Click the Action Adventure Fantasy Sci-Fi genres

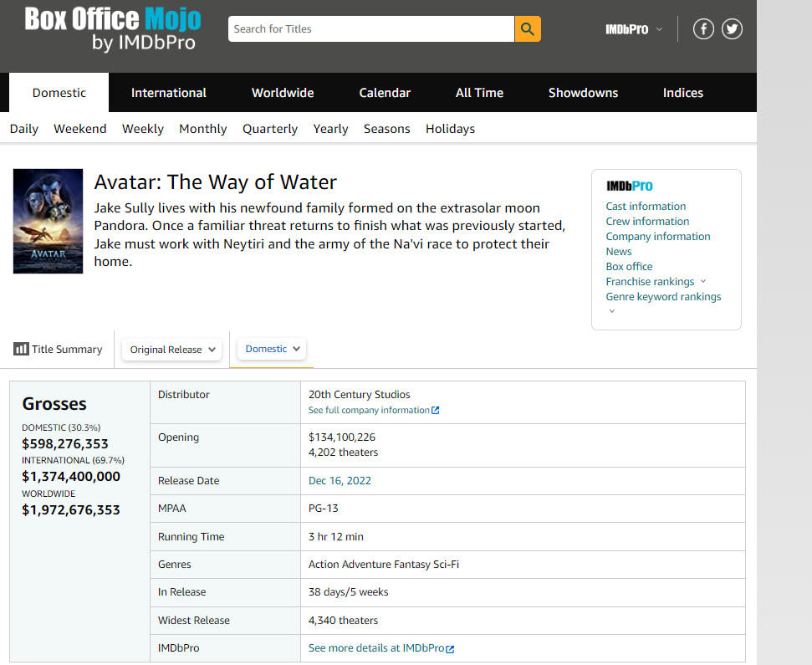384,564
